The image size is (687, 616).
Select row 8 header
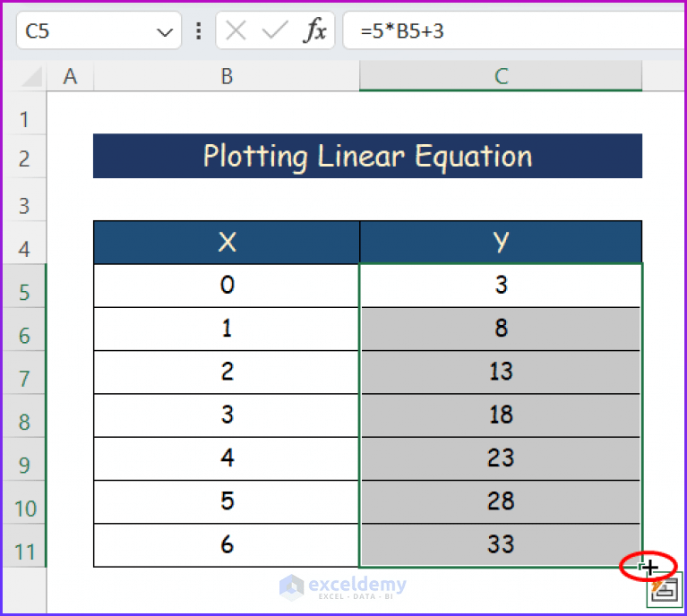click(x=24, y=415)
